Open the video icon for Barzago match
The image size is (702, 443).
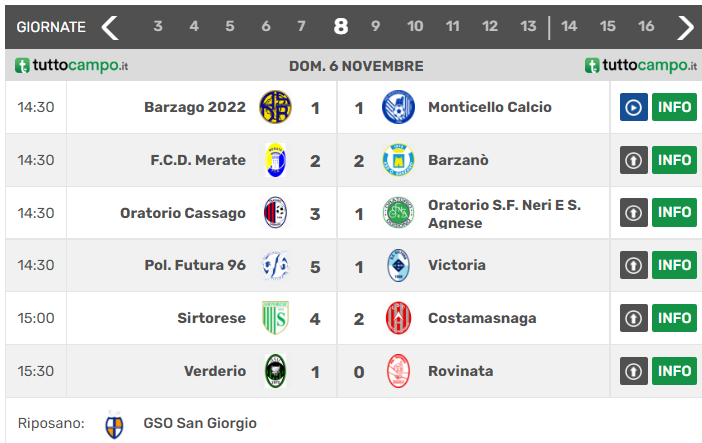click(x=634, y=107)
